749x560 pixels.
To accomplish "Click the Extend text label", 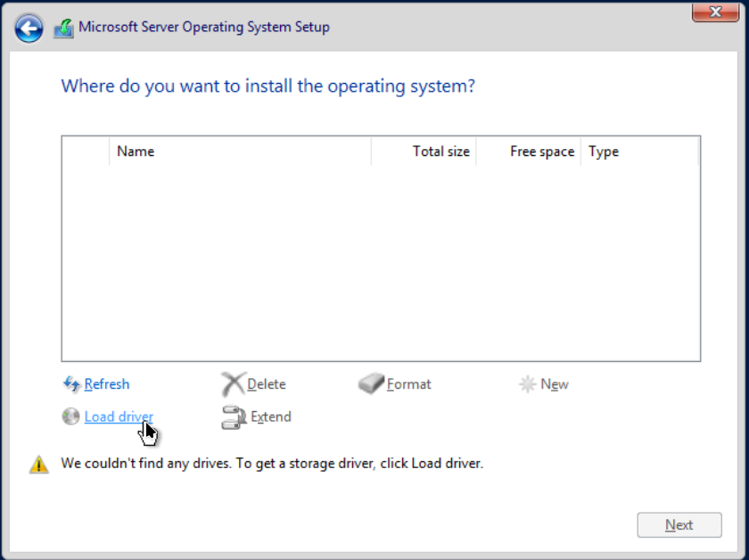I will 271,416.
